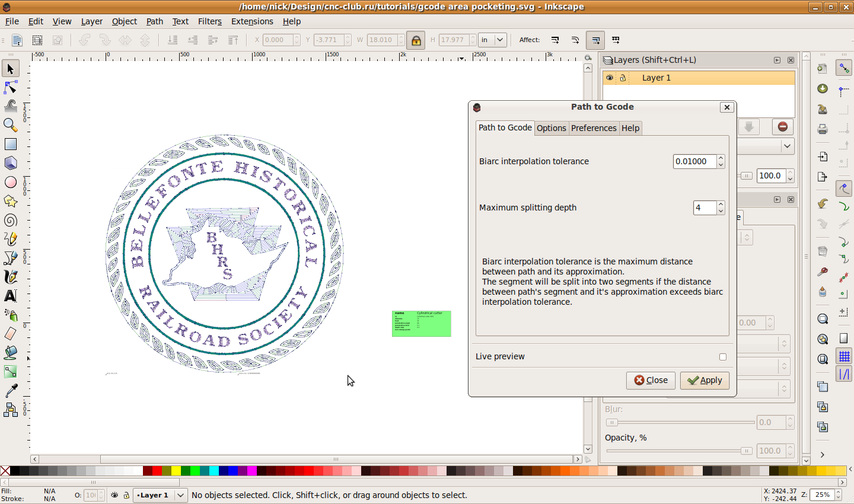This screenshot has height=504, width=854.
Task: Click the Blur slider handle
Action: 612,423
